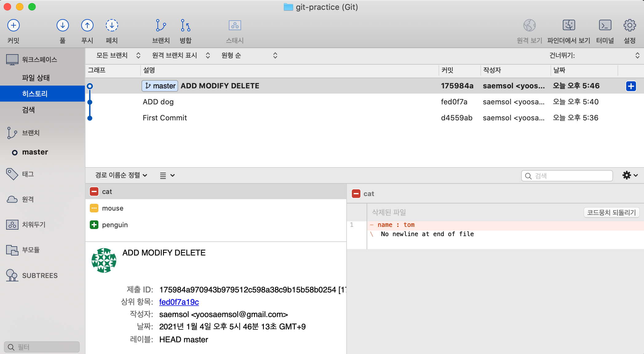The image size is (644, 354).
Task: Open the Ancestor Order (원형 순) dropdown
Action: pyautogui.click(x=249, y=55)
